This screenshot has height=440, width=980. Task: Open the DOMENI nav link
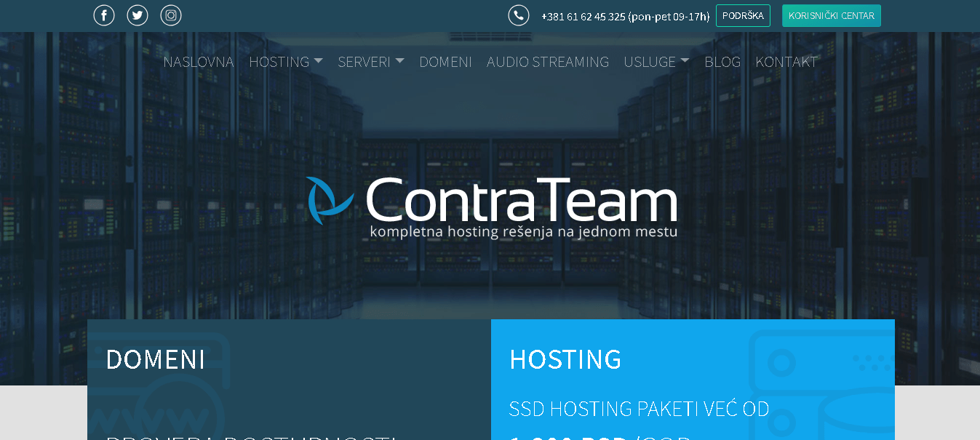[x=445, y=62]
